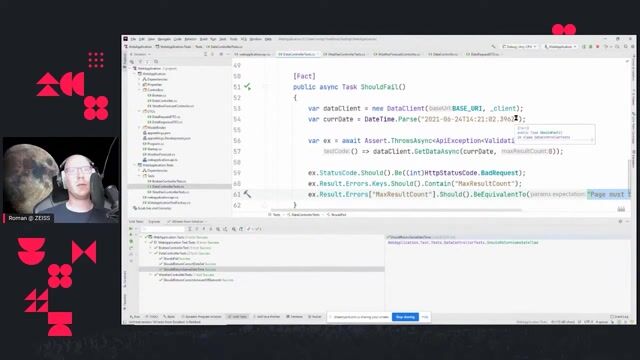This screenshot has width=640, height=360.
Task: Select Program.cs in solution tree
Action: (x=153, y=144)
